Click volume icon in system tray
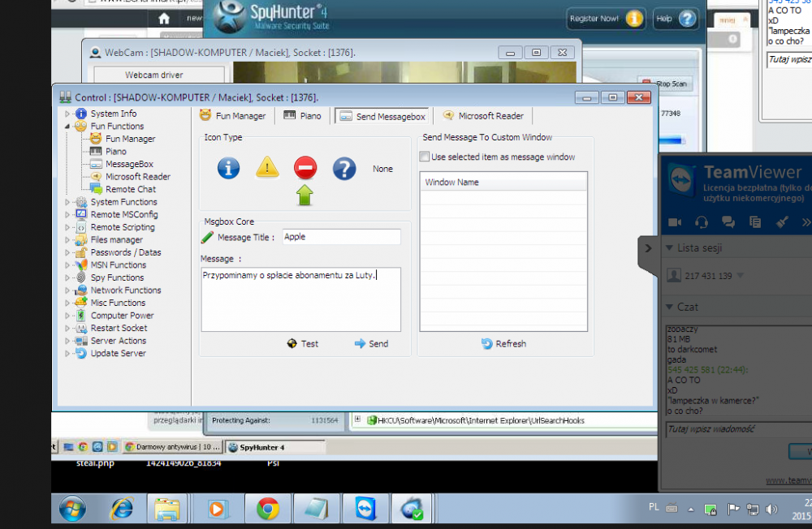Screen dimensions: 812x529 click(771, 510)
